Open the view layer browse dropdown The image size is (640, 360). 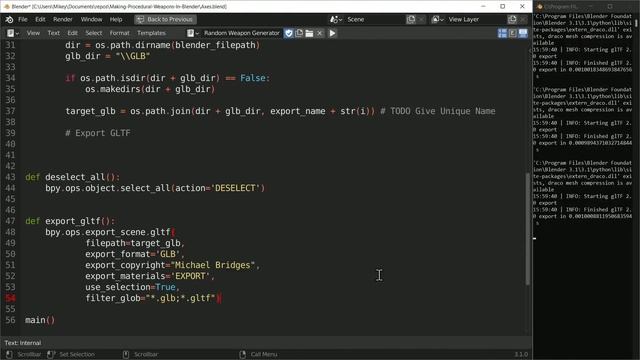[x=437, y=19]
